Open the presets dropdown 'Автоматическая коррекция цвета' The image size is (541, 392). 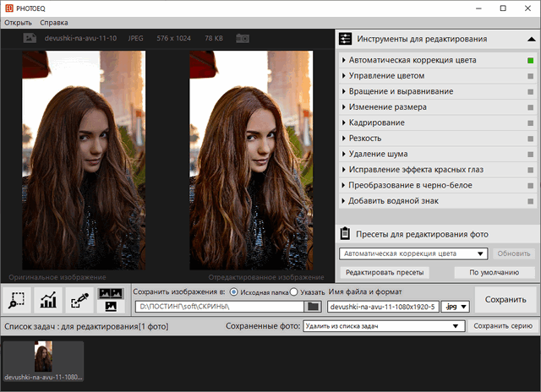pyautogui.click(x=413, y=253)
